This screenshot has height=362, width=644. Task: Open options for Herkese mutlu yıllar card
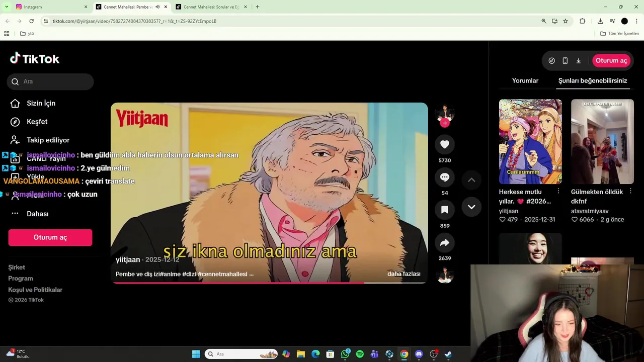(x=558, y=192)
